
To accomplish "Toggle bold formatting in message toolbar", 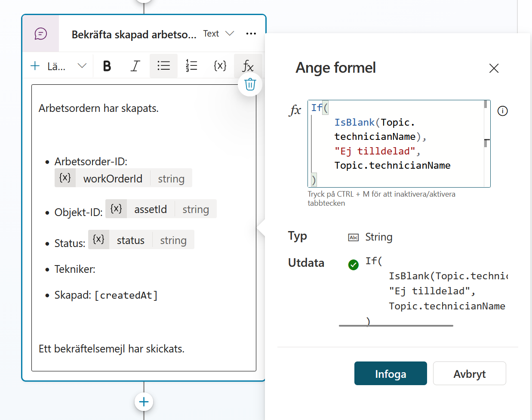I will pos(107,66).
